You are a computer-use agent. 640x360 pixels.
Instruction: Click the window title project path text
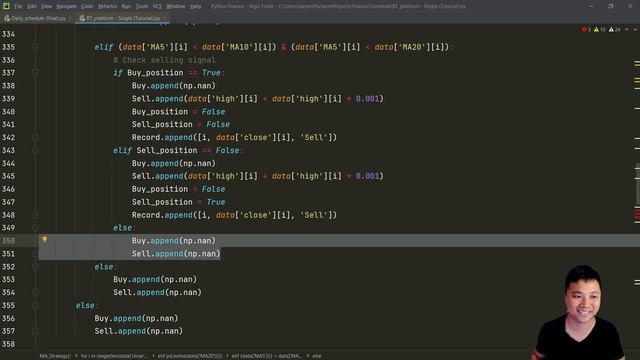[x=338, y=6]
